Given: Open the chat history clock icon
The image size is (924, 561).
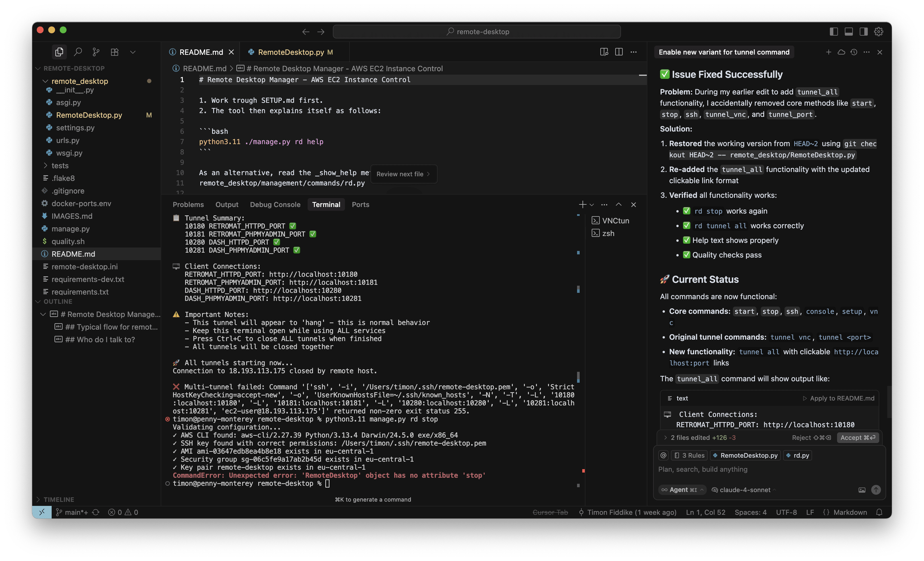Looking at the screenshot, I should (854, 52).
